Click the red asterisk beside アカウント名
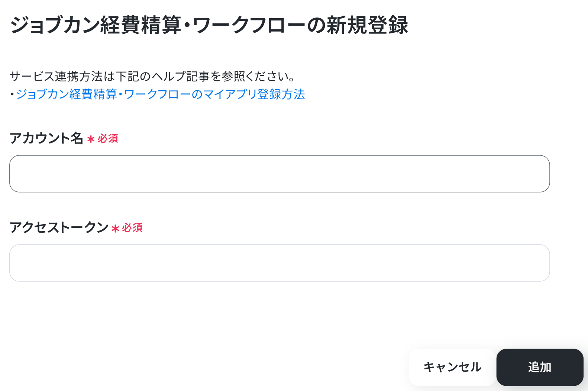588x391 pixels. pyautogui.click(x=91, y=139)
